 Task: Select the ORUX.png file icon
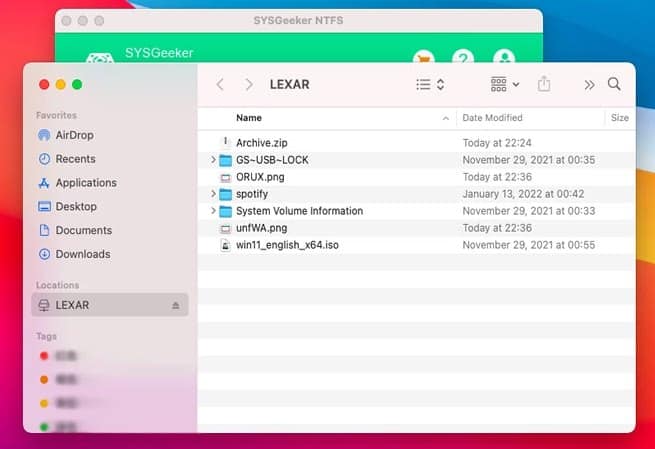(x=226, y=178)
